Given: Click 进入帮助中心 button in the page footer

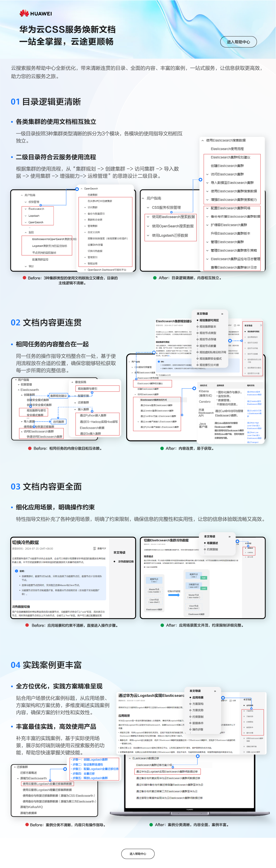Looking at the screenshot, I should [138, 853].
